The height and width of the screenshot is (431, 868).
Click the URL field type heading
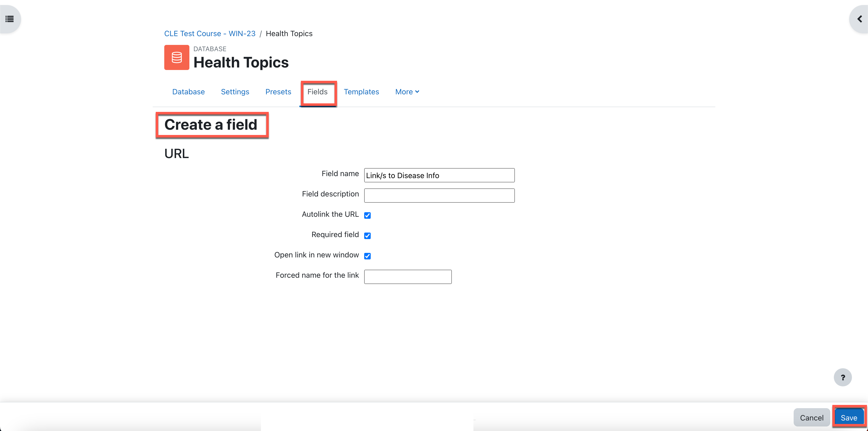(x=176, y=154)
